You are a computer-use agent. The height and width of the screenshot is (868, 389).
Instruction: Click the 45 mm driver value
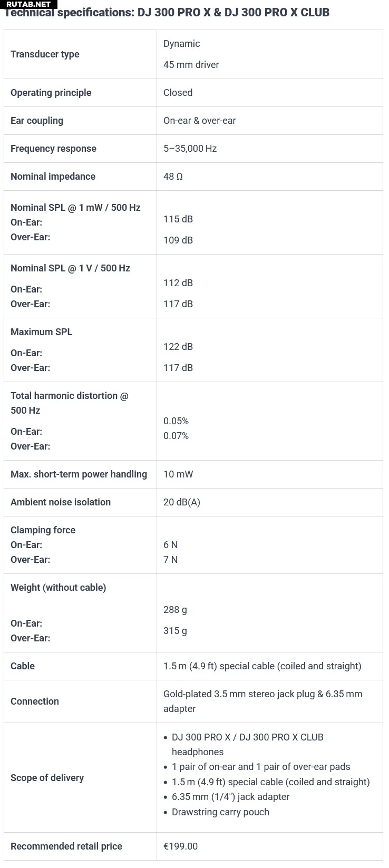pos(191,65)
